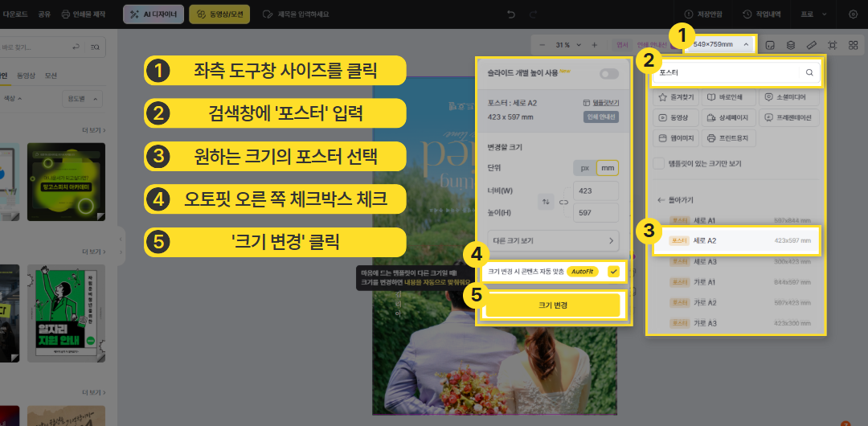868x426 pixels.
Task: Select 포스터 세로 A2 size
Action: point(737,240)
